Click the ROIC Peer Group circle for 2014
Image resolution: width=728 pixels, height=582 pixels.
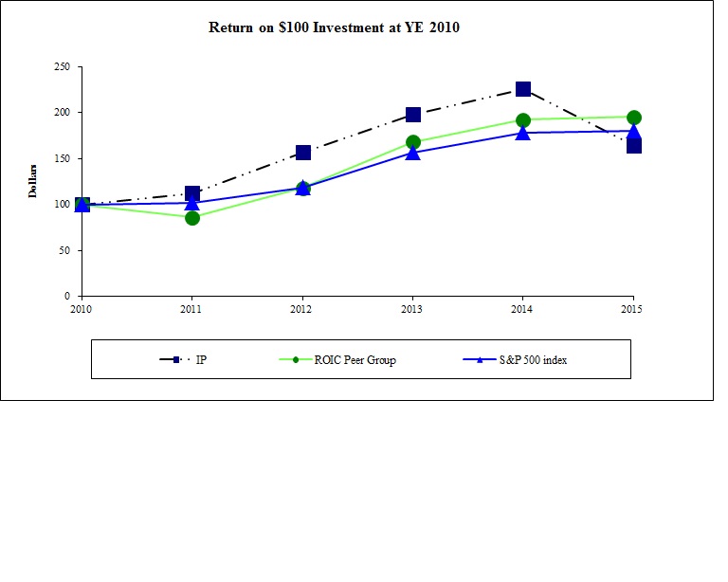[522, 120]
